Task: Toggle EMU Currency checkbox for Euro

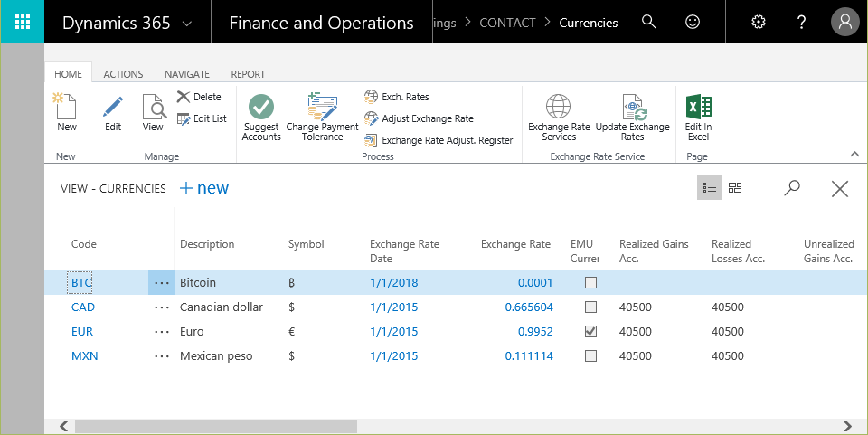Action: tap(590, 332)
